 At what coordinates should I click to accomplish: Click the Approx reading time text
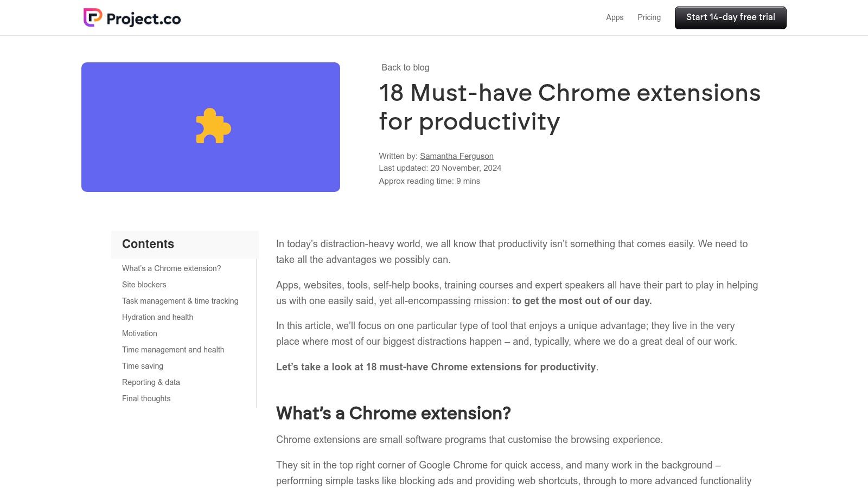(429, 181)
